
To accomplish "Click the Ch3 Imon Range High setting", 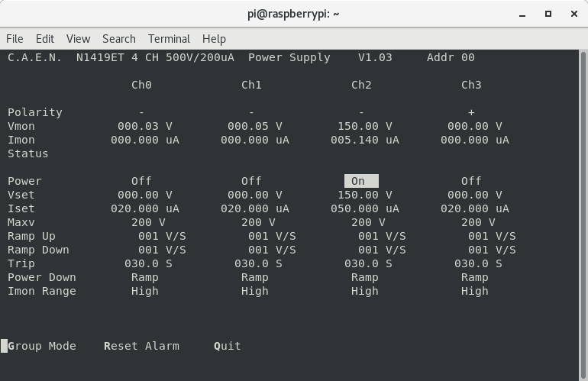I will [474, 291].
